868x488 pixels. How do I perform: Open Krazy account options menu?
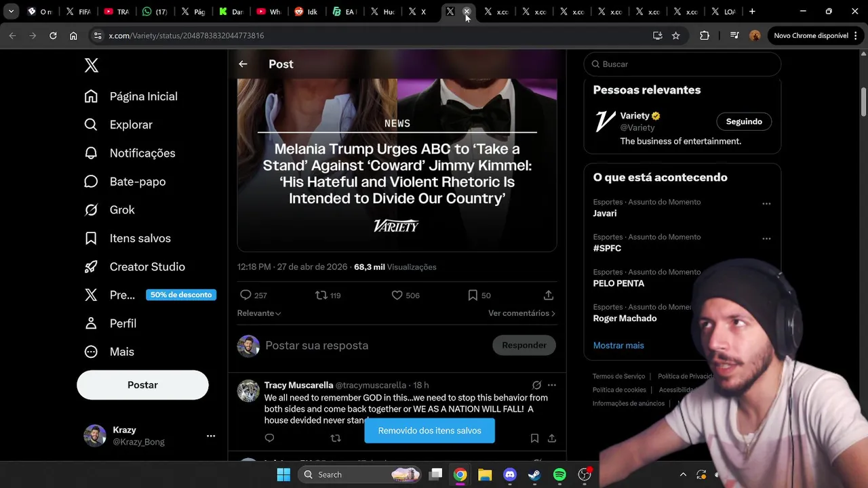[x=211, y=436]
